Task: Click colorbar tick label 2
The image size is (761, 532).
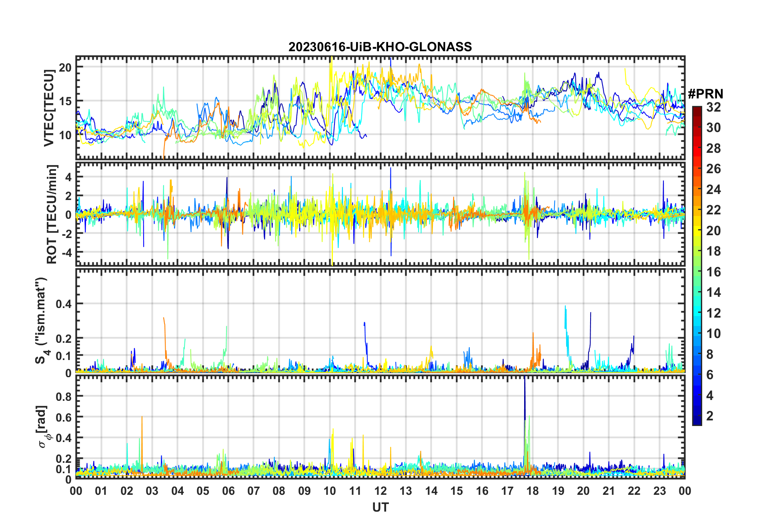Action: (710, 416)
